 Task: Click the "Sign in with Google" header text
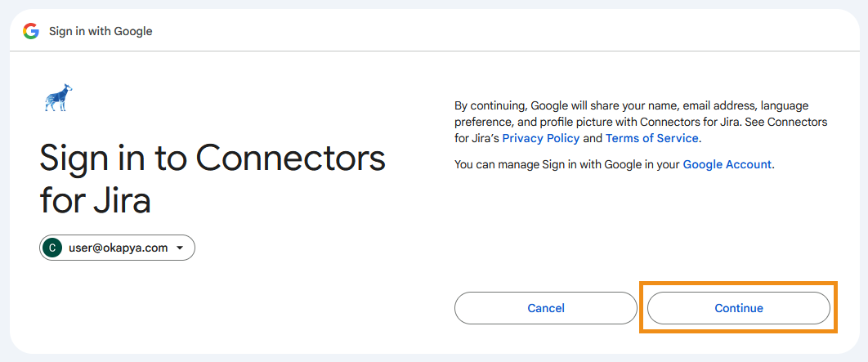click(101, 31)
